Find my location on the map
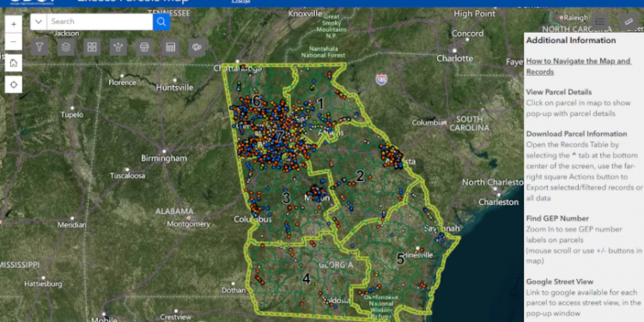This screenshot has width=644, height=322. [x=14, y=85]
